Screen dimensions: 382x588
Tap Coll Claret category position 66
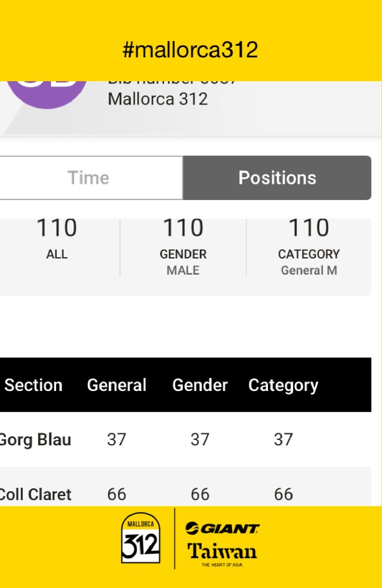click(283, 494)
